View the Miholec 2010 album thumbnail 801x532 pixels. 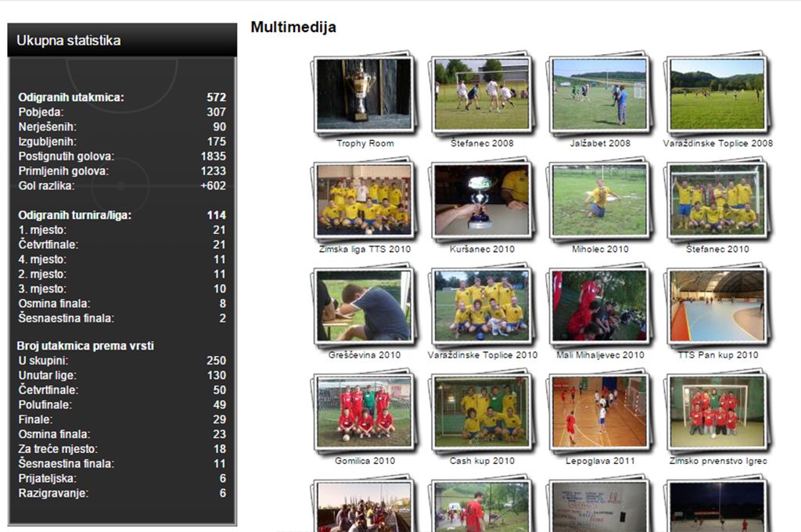coord(599,199)
